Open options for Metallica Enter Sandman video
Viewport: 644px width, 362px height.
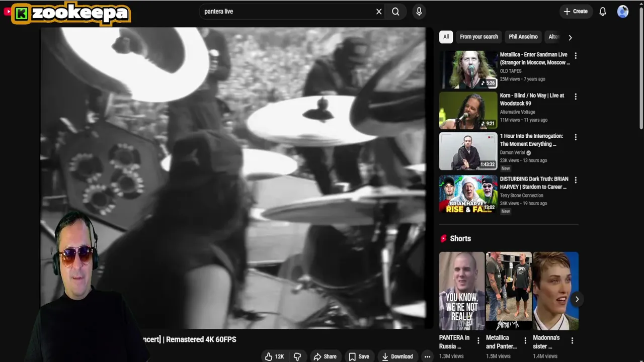(576, 56)
